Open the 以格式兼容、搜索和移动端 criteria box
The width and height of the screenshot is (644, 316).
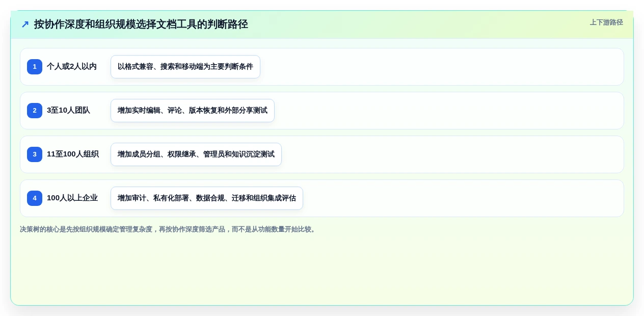(185, 67)
